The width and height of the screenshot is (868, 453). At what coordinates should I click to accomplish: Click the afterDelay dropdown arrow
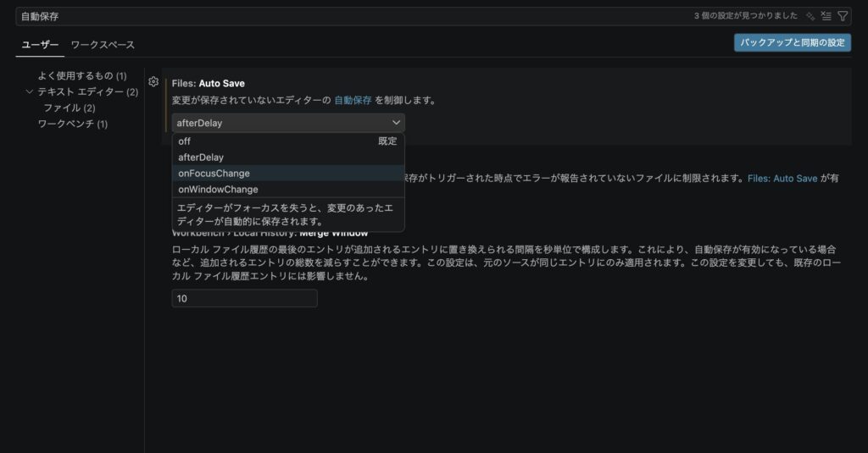[397, 123]
